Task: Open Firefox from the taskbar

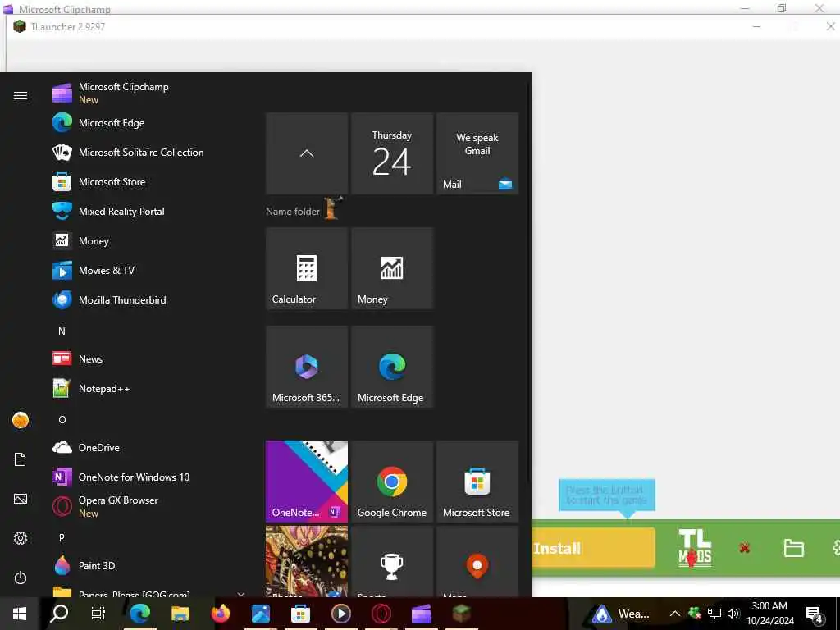Action: [220, 614]
